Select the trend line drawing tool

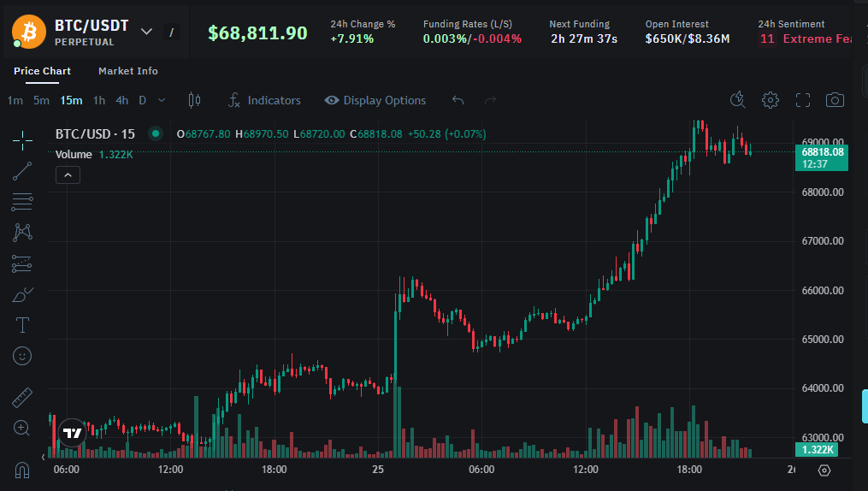(22, 171)
